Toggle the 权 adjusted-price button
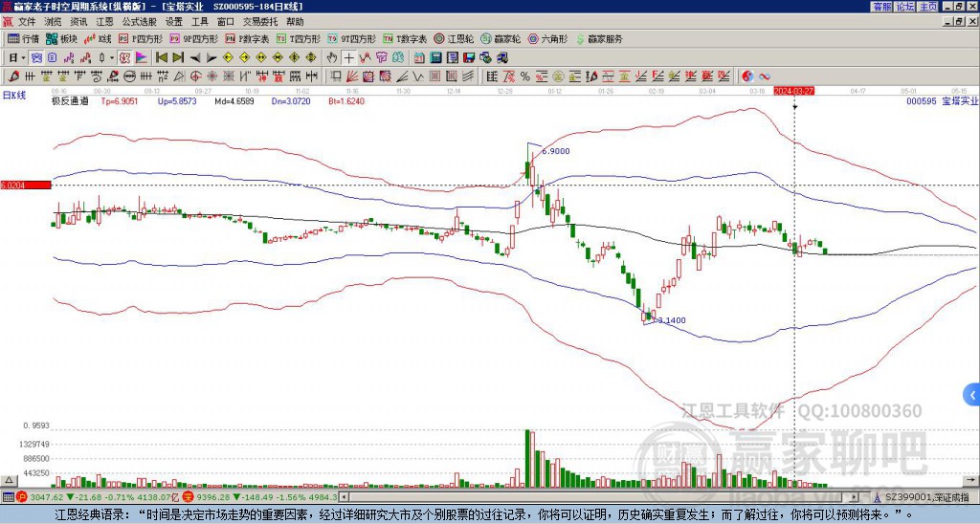This screenshot has height=524, width=980. pyautogui.click(x=124, y=57)
